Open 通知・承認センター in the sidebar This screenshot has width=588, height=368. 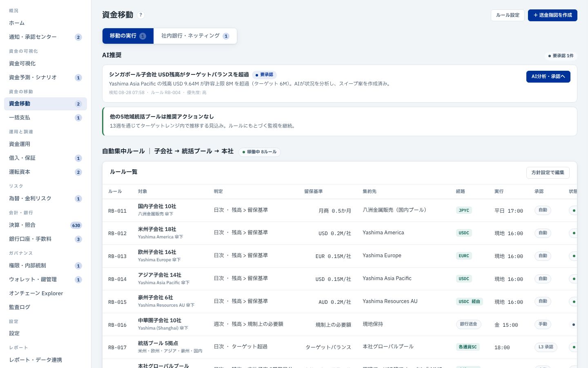(x=45, y=37)
